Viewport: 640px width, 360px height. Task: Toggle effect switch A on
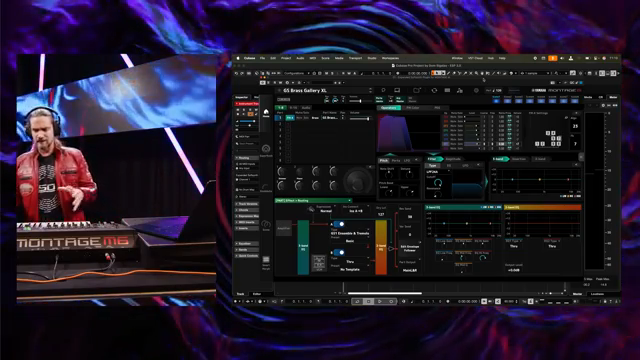coord(339,224)
